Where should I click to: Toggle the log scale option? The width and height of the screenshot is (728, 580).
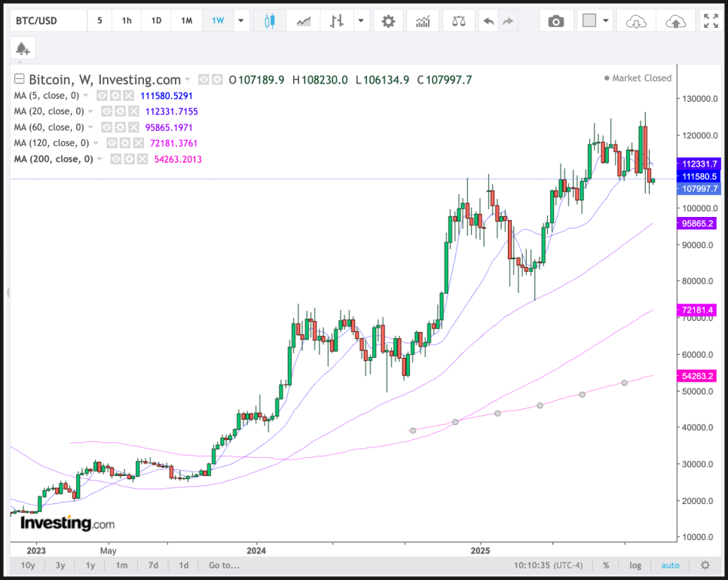click(635, 565)
